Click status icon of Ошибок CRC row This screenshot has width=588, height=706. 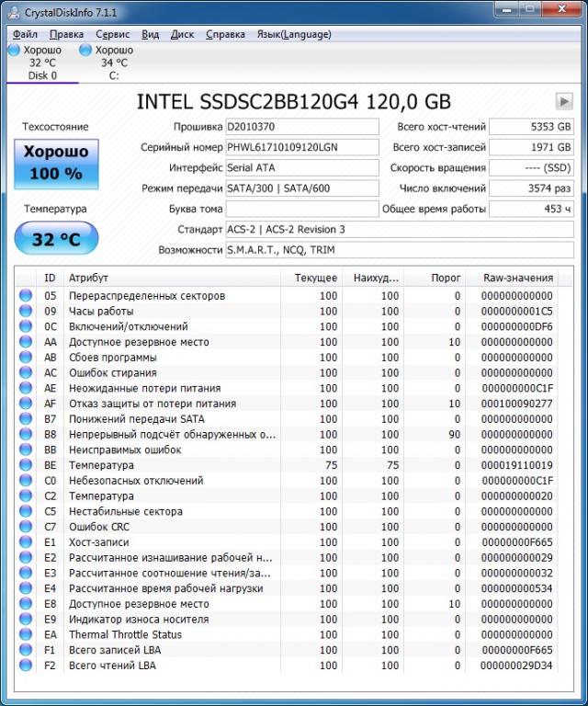(26, 527)
